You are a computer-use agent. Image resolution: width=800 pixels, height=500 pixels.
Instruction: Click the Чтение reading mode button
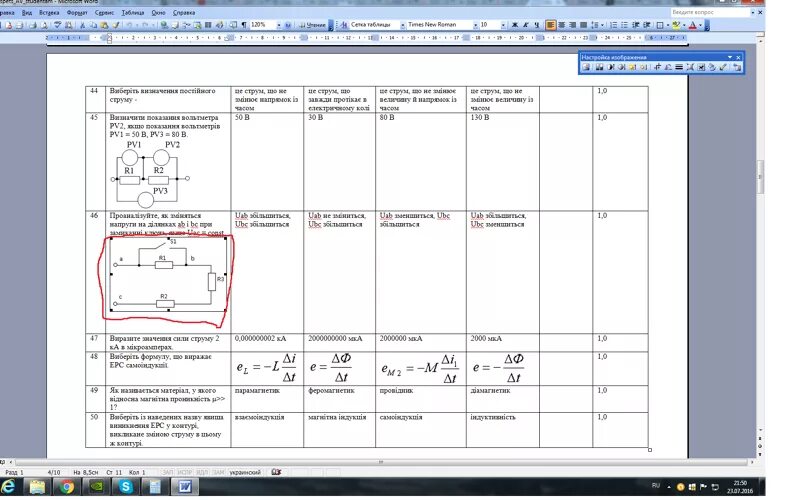click(313, 24)
